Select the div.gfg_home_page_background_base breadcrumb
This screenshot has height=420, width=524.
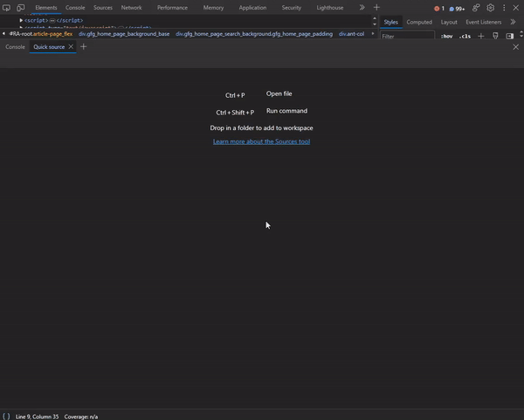click(x=124, y=34)
